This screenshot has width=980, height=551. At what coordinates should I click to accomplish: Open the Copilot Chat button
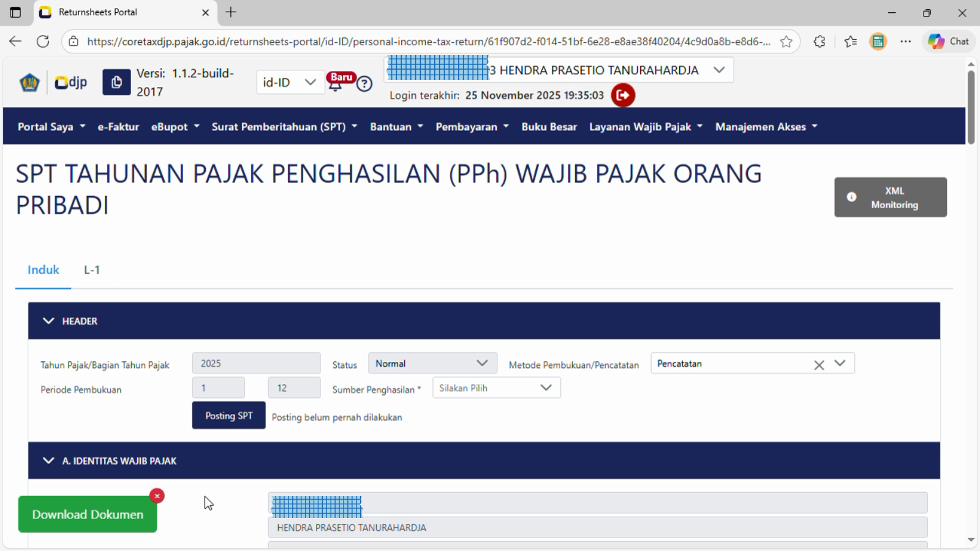[x=948, y=42]
